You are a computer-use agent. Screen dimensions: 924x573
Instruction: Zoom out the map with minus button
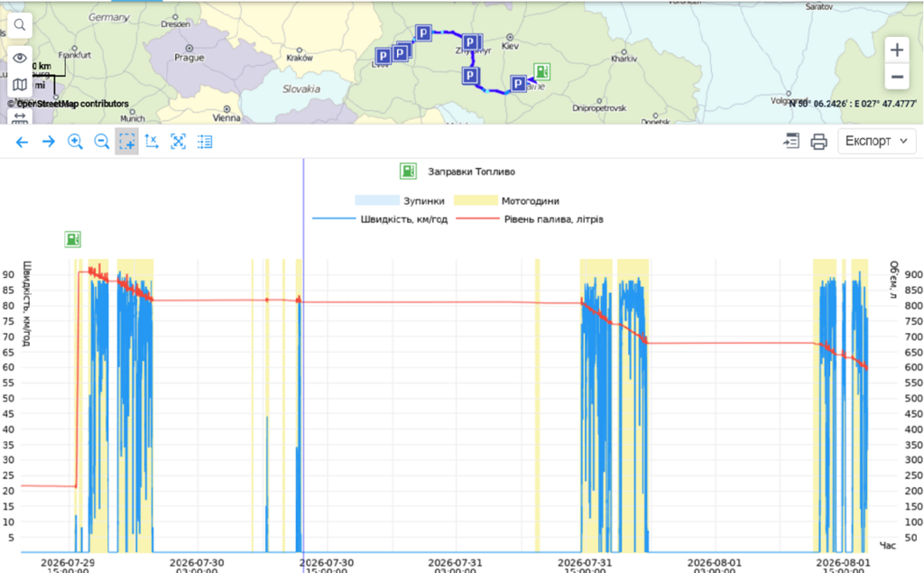(x=896, y=77)
